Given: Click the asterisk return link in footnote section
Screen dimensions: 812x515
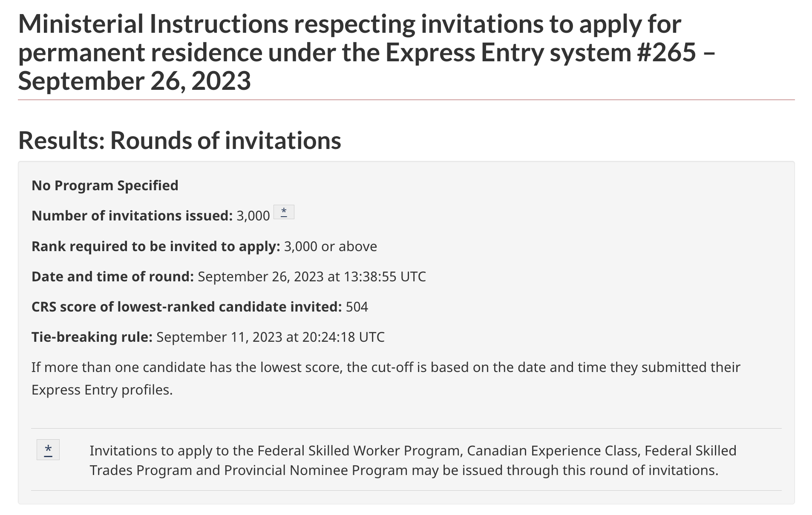Looking at the screenshot, I should 48,449.
